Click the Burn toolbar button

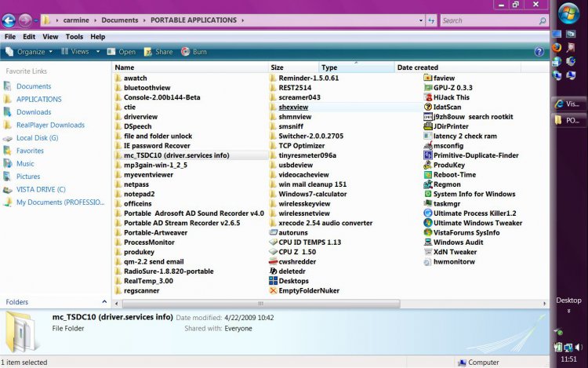tap(194, 52)
